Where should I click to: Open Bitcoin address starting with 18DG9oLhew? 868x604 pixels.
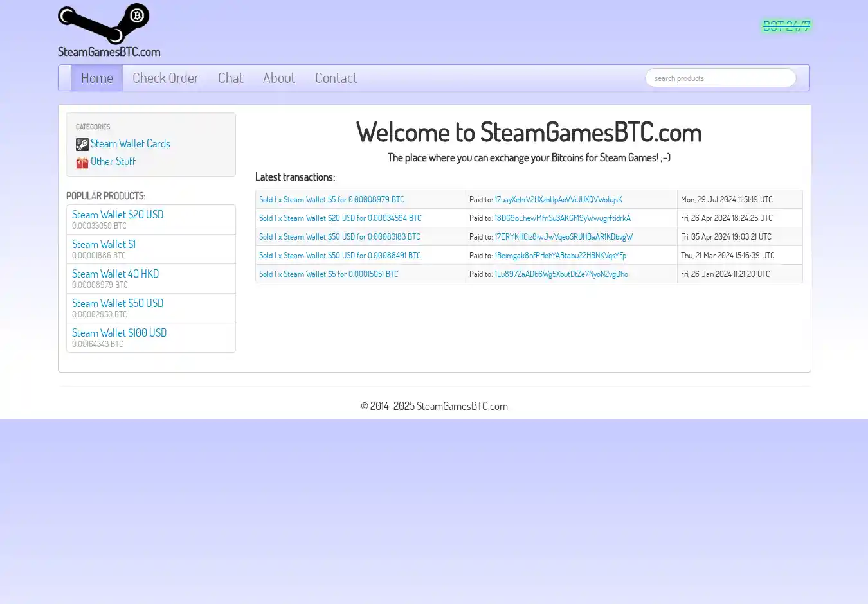[562, 218]
